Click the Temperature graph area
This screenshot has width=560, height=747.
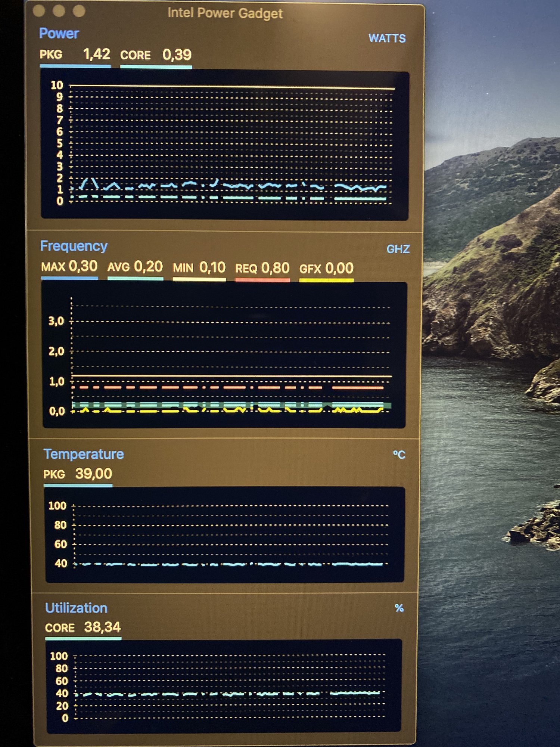[x=224, y=534]
